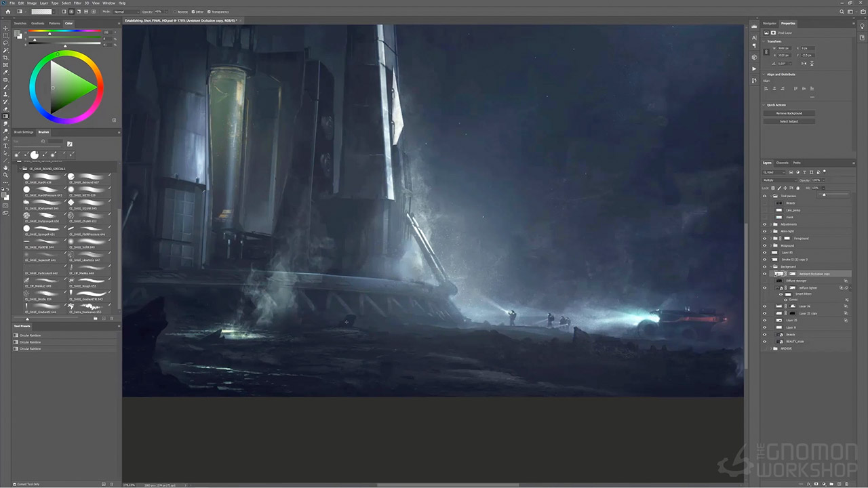Select the Move tool
Image resolution: width=868 pixels, height=488 pixels.
click(6, 28)
